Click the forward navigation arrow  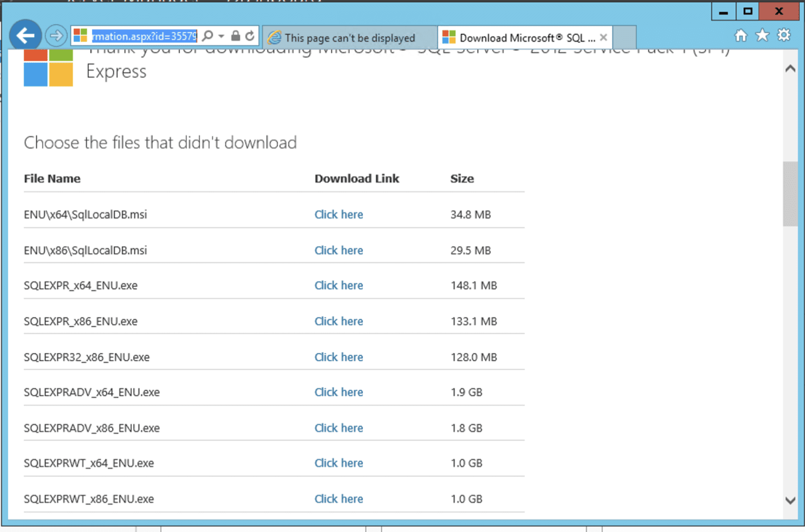[56, 35]
